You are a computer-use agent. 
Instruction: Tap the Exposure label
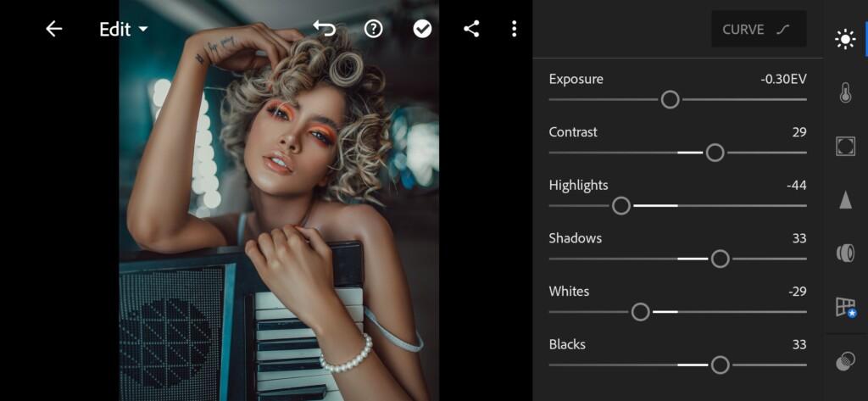click(576, 80)
